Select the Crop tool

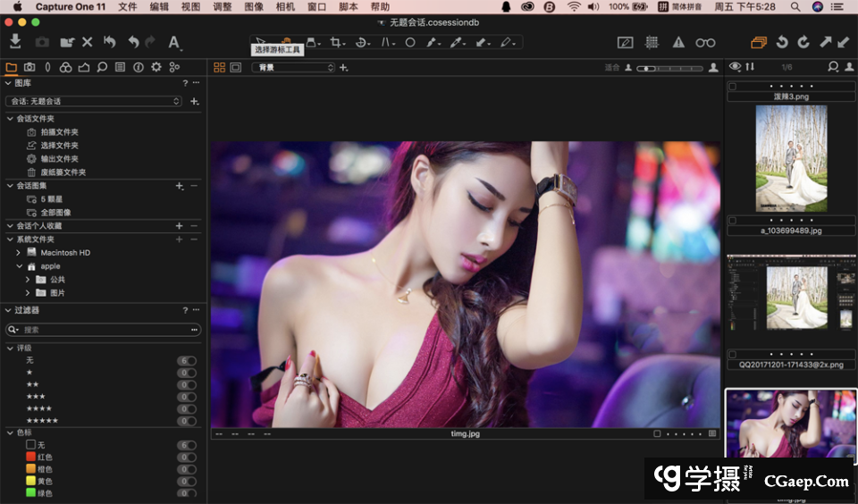pos(336,42)
